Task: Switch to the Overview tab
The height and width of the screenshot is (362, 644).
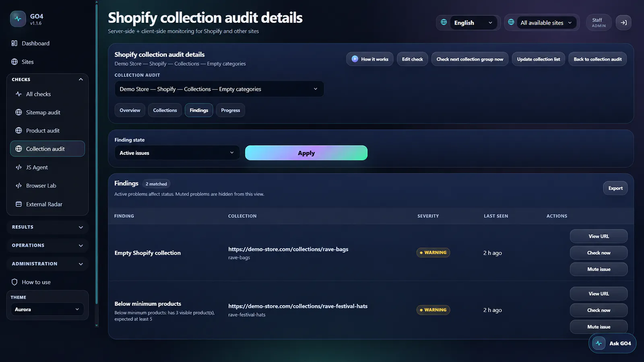Action: pyautogui.click(x=130, y=110)
